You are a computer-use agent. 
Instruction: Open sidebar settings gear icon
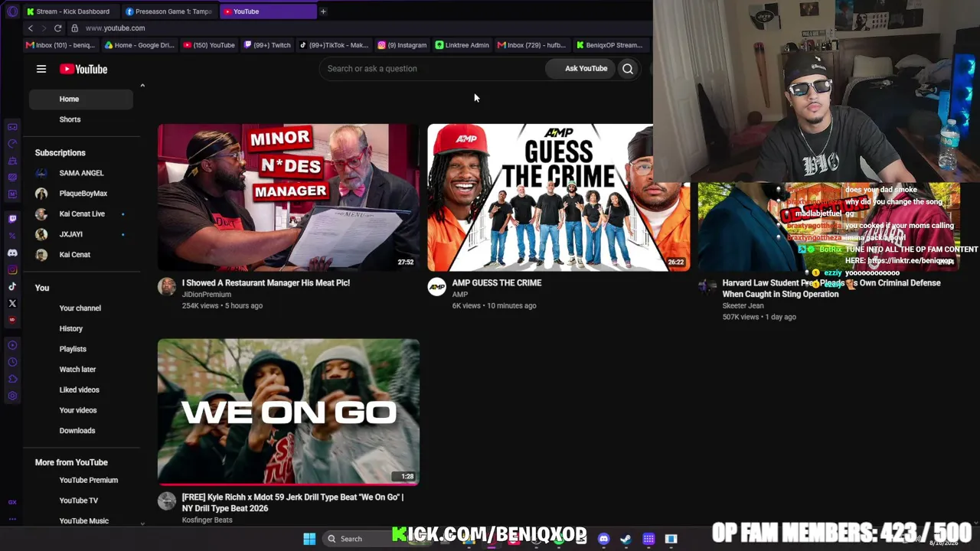point(12,396)
